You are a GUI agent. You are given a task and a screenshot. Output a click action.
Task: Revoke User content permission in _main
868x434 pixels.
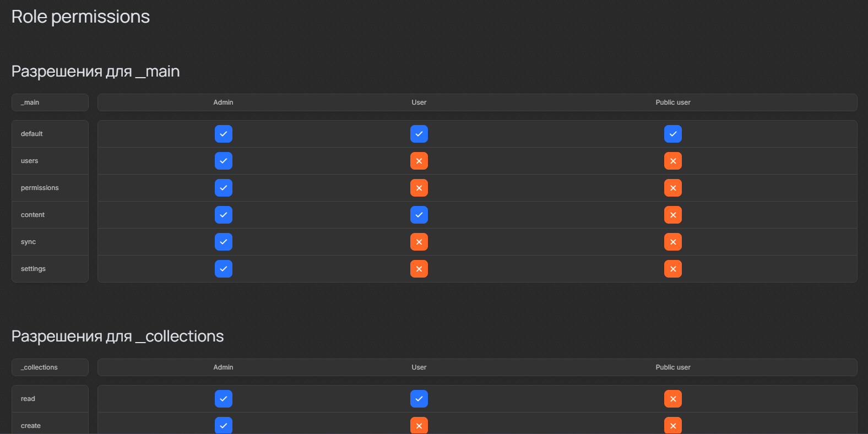coord(419,215)
